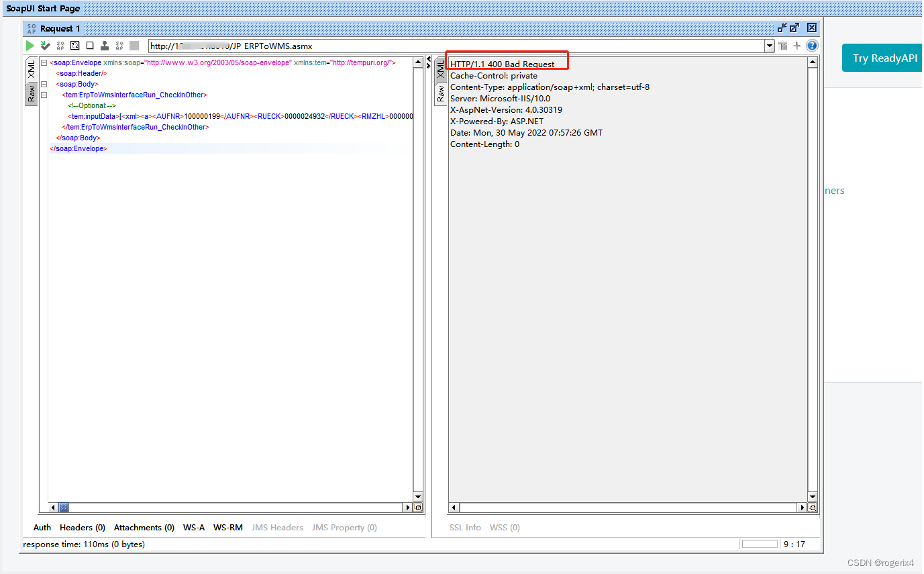This screenshot has height=574, width=924.
Task: Click the 'Server: Microsoft-IIS/10.0' line
Action: tap(500, 99)
